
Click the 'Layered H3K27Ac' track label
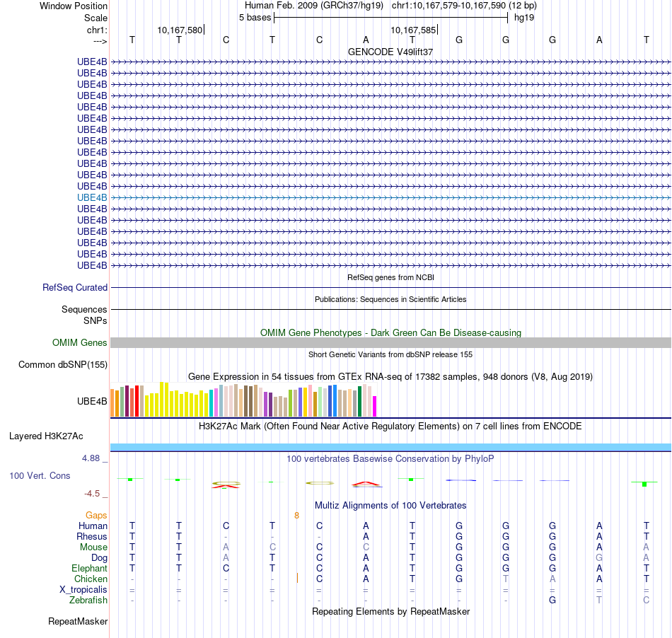46,436
